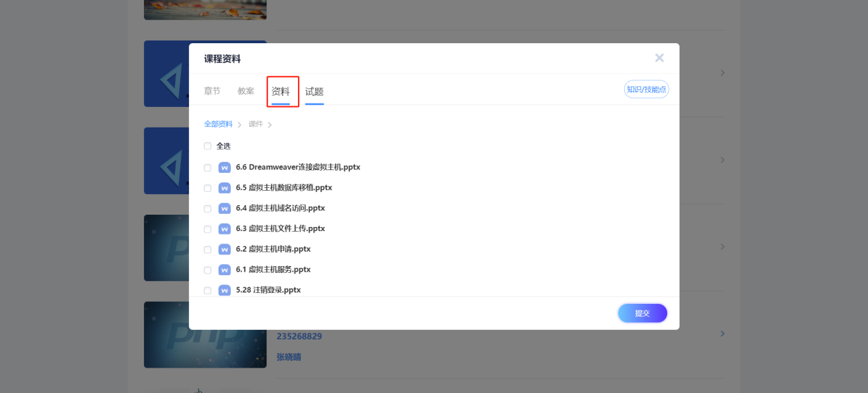Screen dimensions: 868x393
Task: Switch to the 试题 tab
Action: (x=314, y=91)
